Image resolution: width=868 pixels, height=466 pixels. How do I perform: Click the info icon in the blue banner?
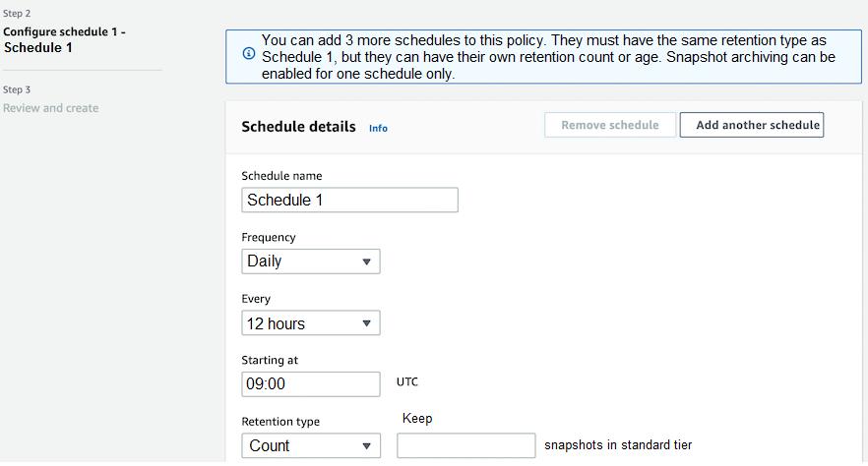coord(249,54)
